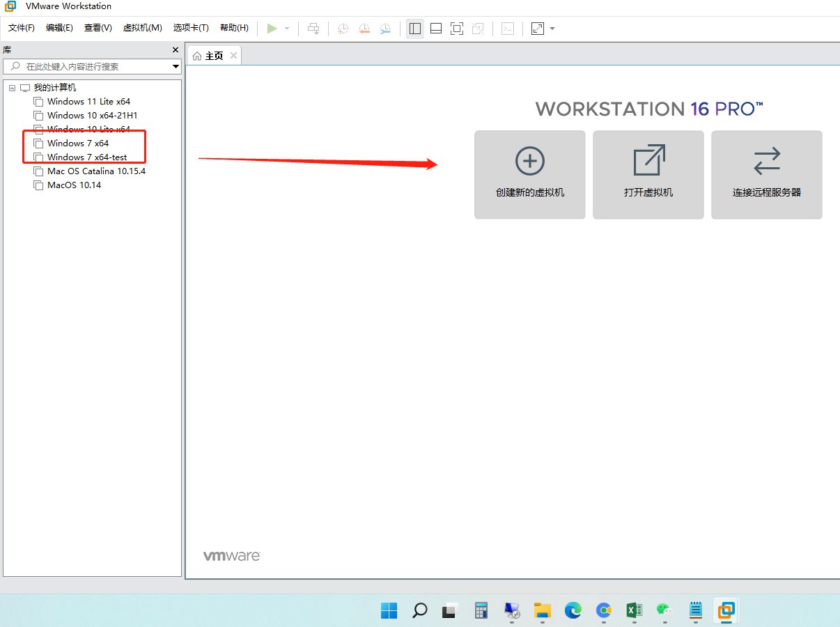Collapse the 我的计算机 tree node

point(12,88)
